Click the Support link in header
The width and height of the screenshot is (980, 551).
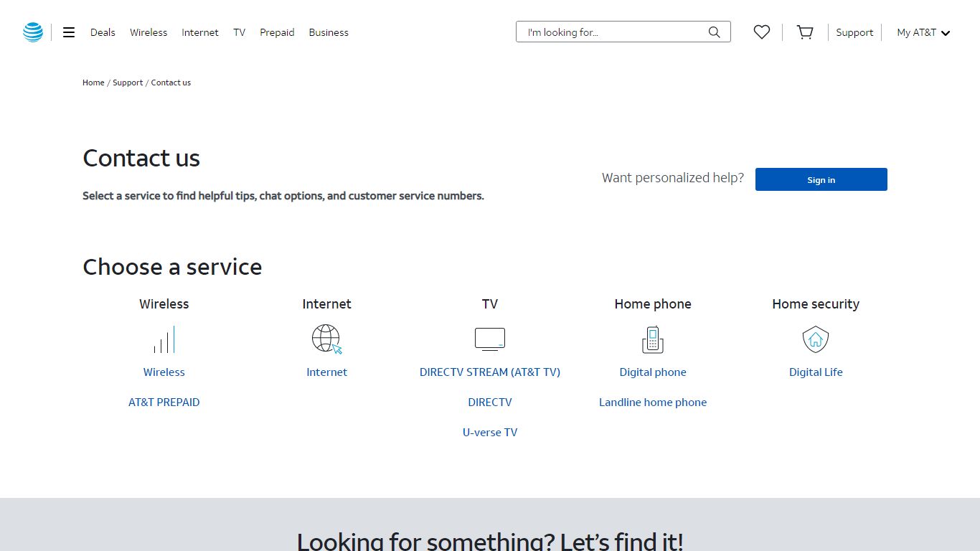click(854, 32)
